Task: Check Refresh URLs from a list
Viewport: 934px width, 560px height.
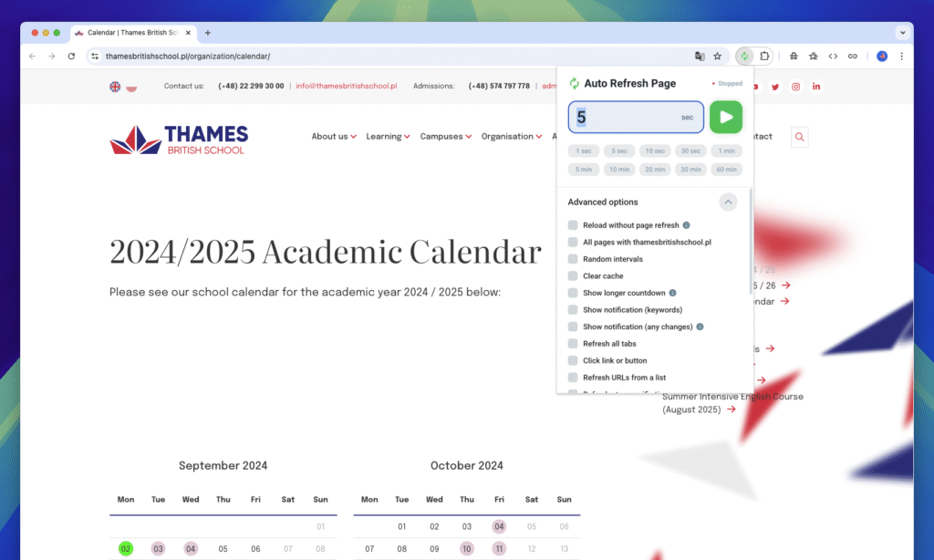Action: [x=573, y=377]
